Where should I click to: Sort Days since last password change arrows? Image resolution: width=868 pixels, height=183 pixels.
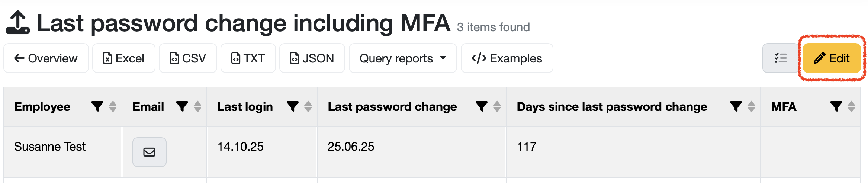coord(751,107)
